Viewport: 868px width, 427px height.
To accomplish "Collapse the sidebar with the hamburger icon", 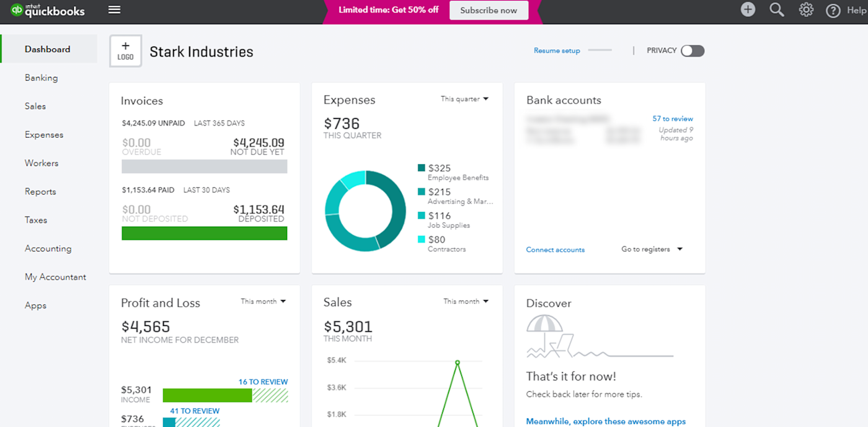I will click(114, 9).
